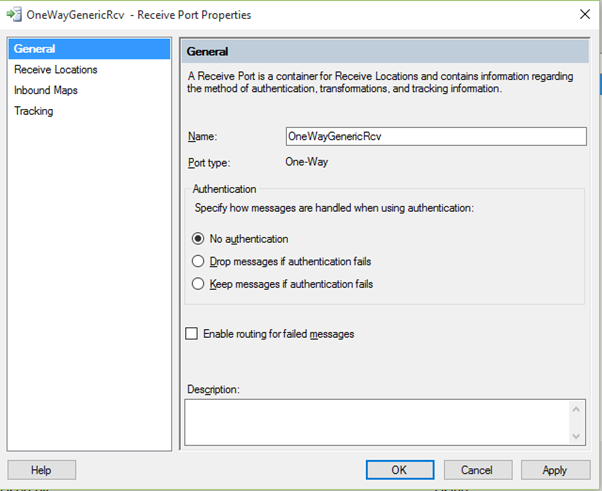Image resolution: width=602 pixels, height=491 pixels.
Task: Choose Keep messages if authentication fails
Action: pyautogui.click(x=198, y=284)
